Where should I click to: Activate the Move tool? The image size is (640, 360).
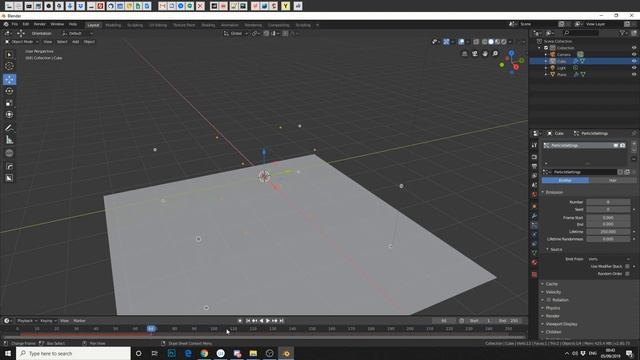(x=9, y=79)
